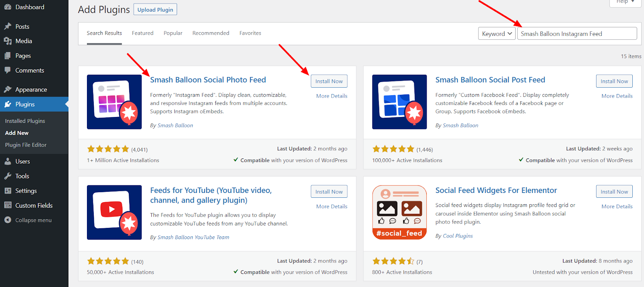The image size is (644, 287).
Task: Open the Posts menu item
Action: point(34,27)
